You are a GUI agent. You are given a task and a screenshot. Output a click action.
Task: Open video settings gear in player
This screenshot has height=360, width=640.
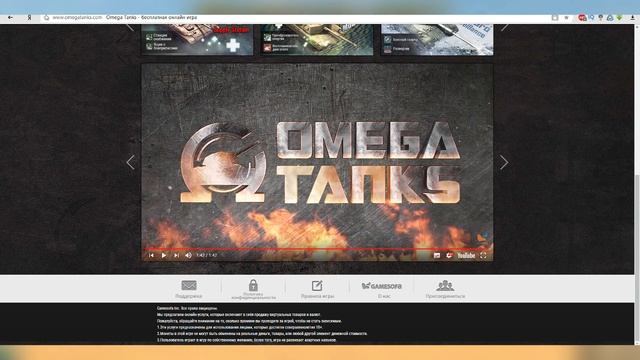pos(449,256)
